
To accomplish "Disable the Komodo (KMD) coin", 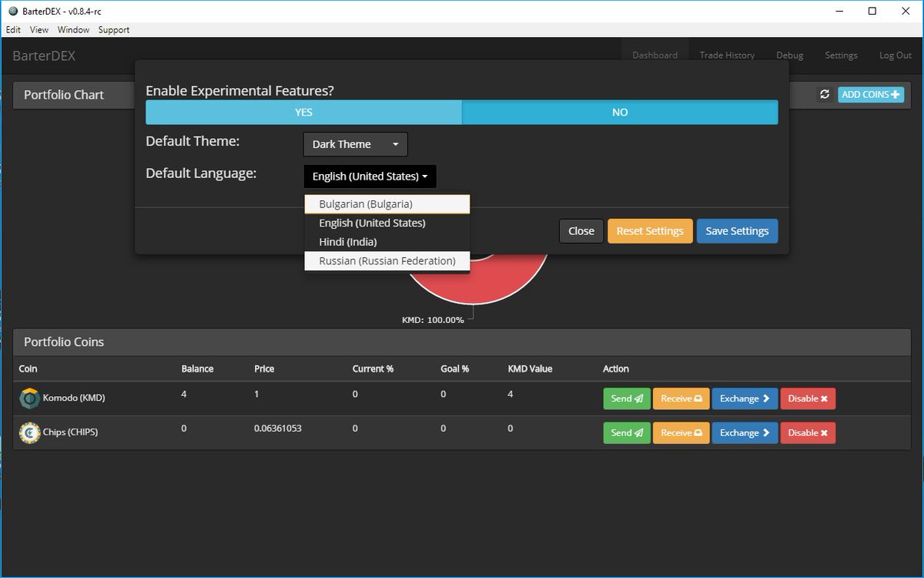I will pos(808,398).
